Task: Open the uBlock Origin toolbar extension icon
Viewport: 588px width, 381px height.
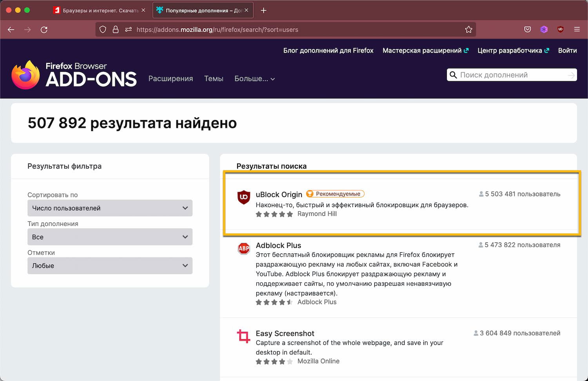Action: click(x=561, y=29)
